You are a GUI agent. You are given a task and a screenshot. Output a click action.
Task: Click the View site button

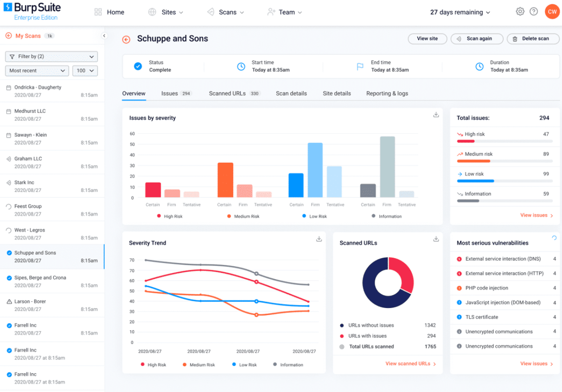(428, 39)
